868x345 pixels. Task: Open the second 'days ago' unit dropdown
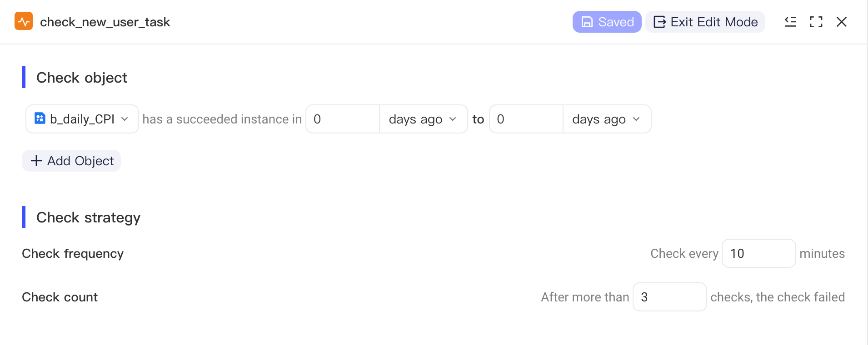point(607,119)
